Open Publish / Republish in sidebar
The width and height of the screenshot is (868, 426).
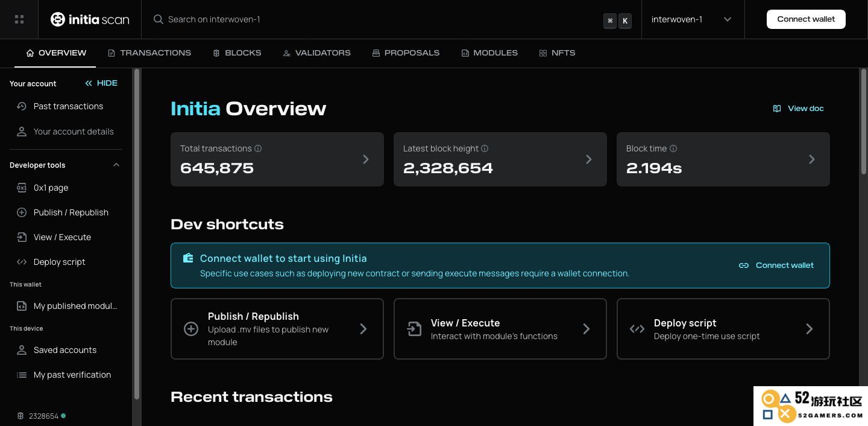pos(66,212)
